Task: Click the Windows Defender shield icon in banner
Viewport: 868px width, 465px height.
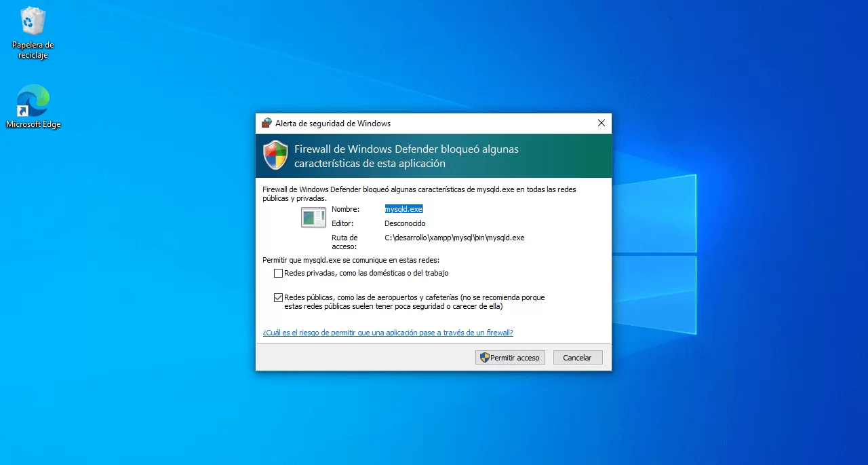Action: pyautogui.click(x=276, y=155)
